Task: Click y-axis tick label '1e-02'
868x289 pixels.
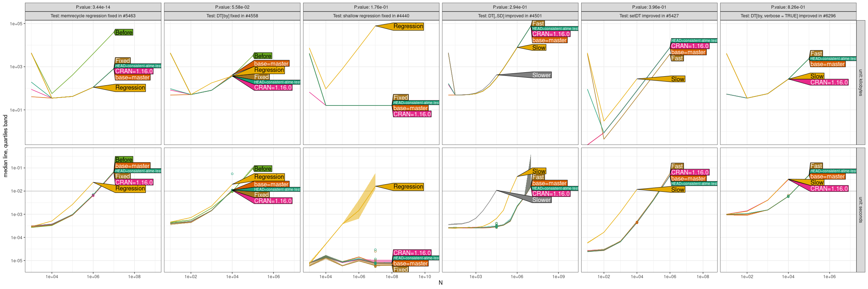Action: (x=16, y=191)
